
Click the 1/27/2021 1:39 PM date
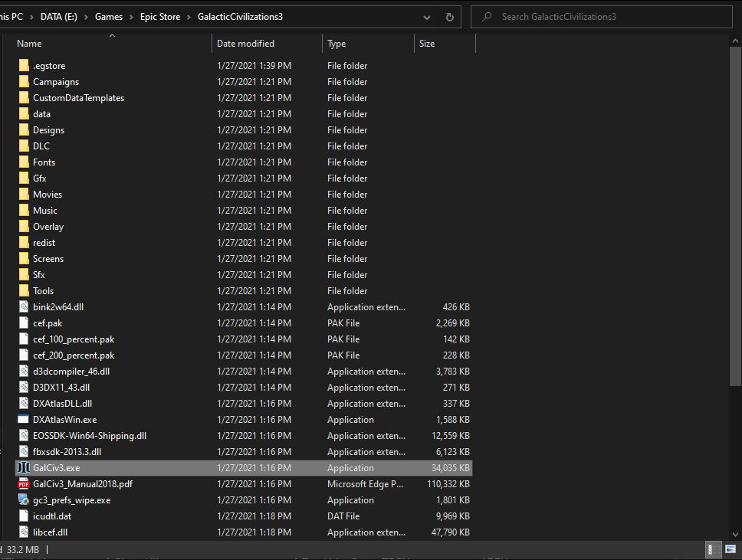point(254,66)
